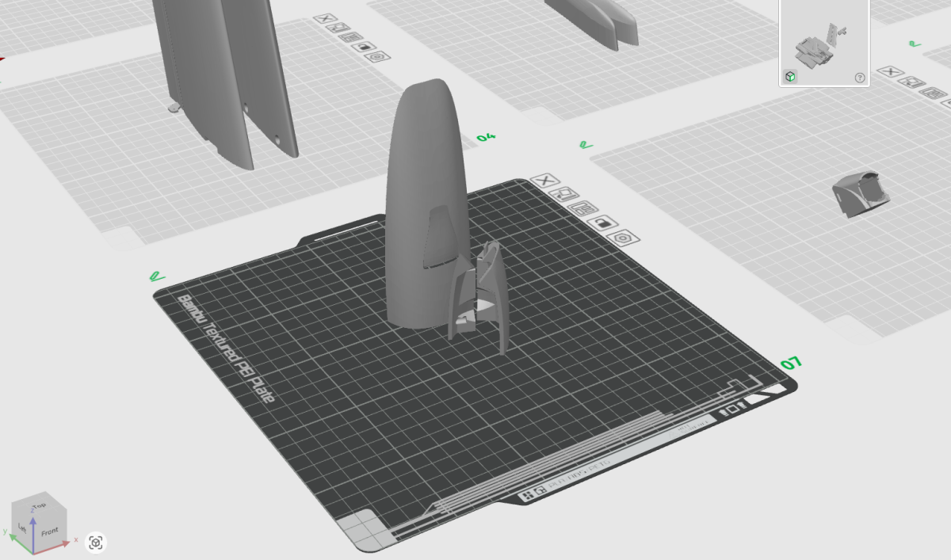Open the help question mark in the thumbnail
Viewport: 951px width, 560px height.
coord(860,78)
